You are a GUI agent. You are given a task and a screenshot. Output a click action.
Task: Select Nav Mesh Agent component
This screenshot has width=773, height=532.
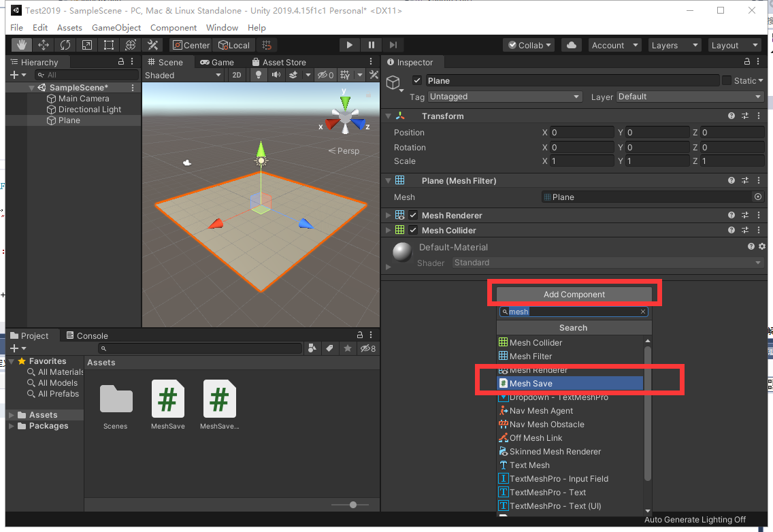pos(570,411)
